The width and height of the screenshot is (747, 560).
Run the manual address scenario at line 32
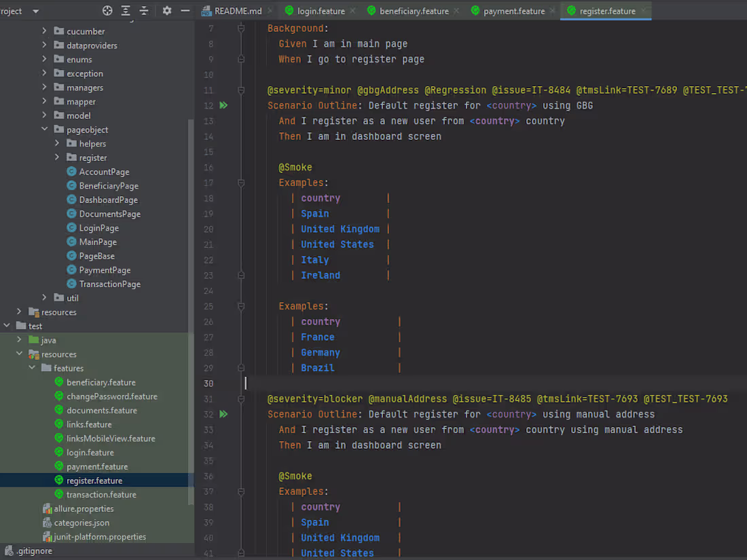pyautogui.click(x=224, y=414)
